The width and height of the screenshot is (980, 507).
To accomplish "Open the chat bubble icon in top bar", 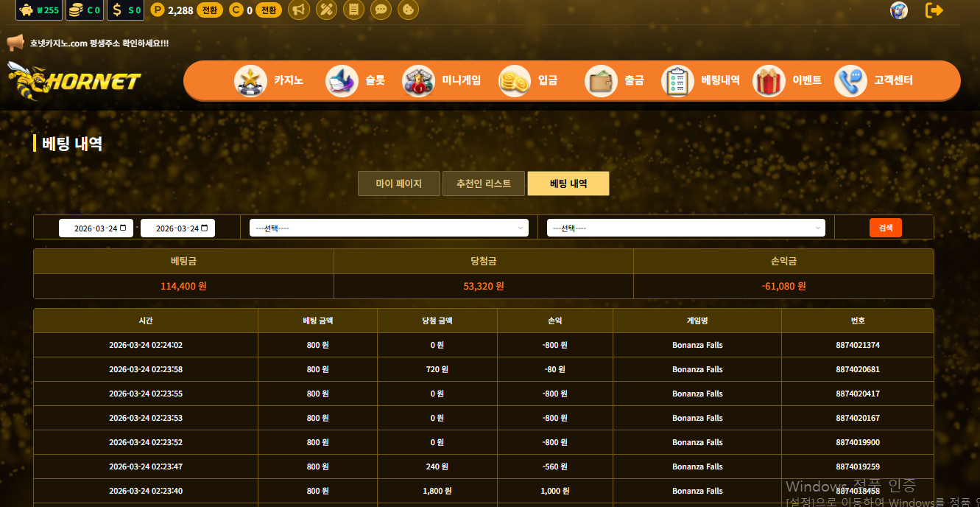I will click(x=381, y=10).
